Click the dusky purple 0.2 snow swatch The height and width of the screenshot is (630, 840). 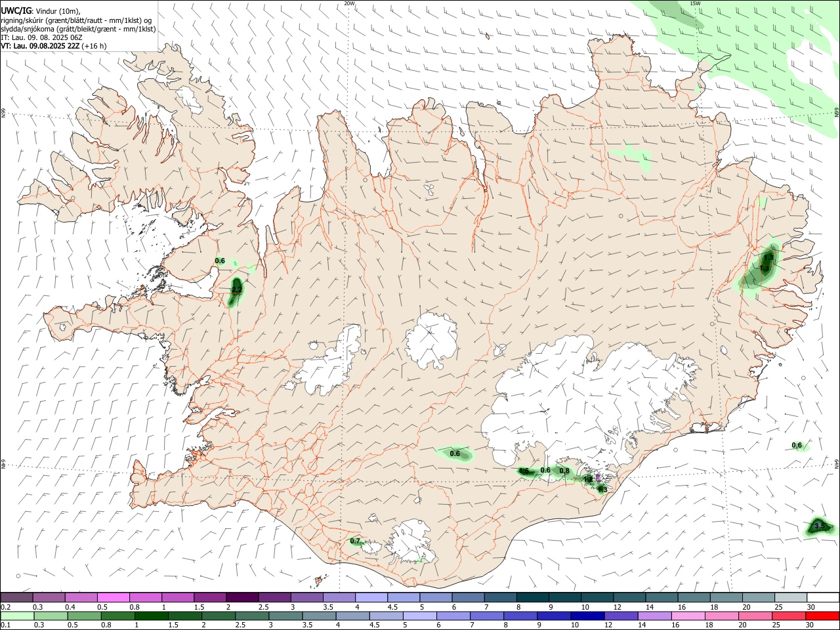click(16, 597)
